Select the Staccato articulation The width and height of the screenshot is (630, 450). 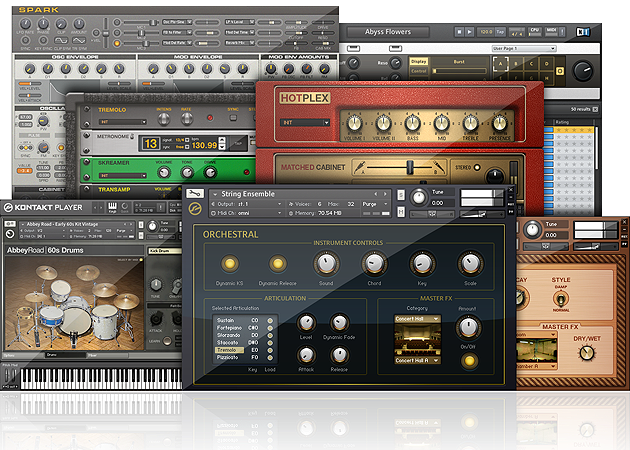(226, 342)
